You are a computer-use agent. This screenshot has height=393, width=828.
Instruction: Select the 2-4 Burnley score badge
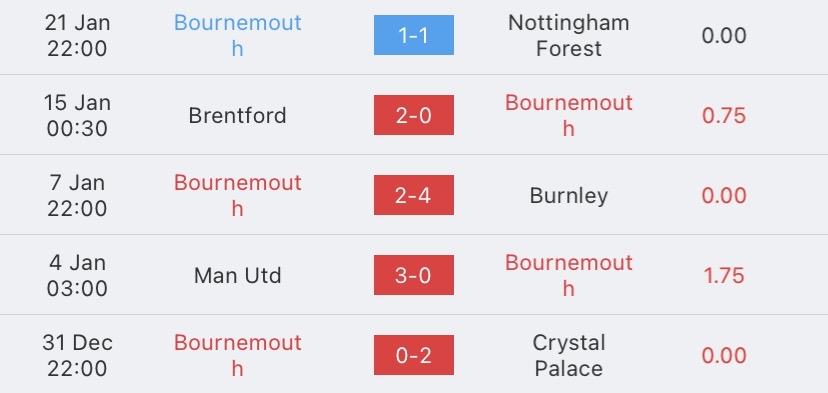pyautogui.click(x=413, y=195)
